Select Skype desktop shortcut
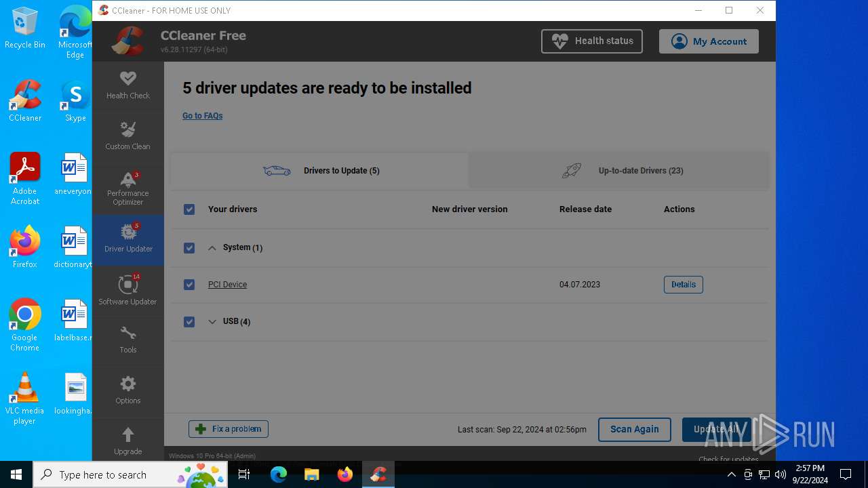The width and height of the screenshot is (868, 488). [x=75, y=102]
